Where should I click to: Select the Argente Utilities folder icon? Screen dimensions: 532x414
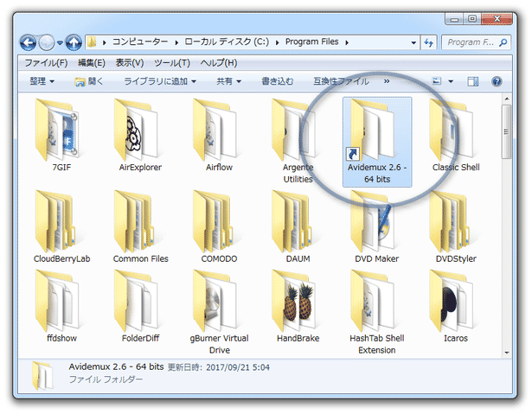pyautogui.click(x=294, y=130)
